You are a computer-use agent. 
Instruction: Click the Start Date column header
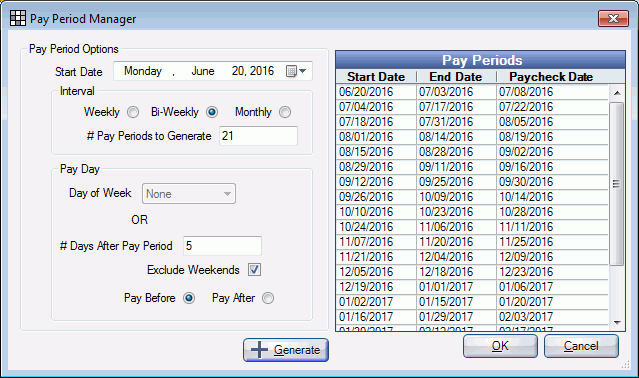[x=376, y=77]
